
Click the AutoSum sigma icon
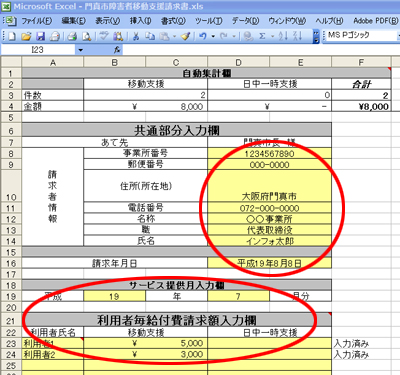pos(262,36)
